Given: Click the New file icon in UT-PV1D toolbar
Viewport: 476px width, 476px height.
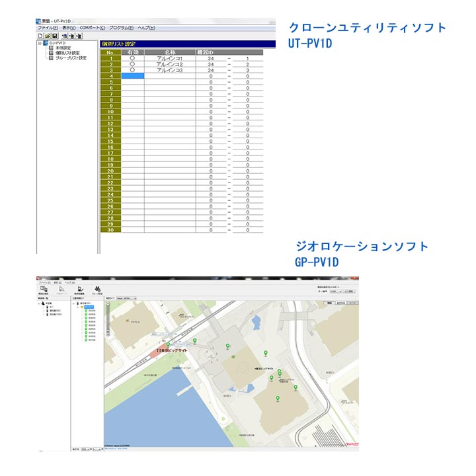Looking at the screenshot, I should coord(40,36).
